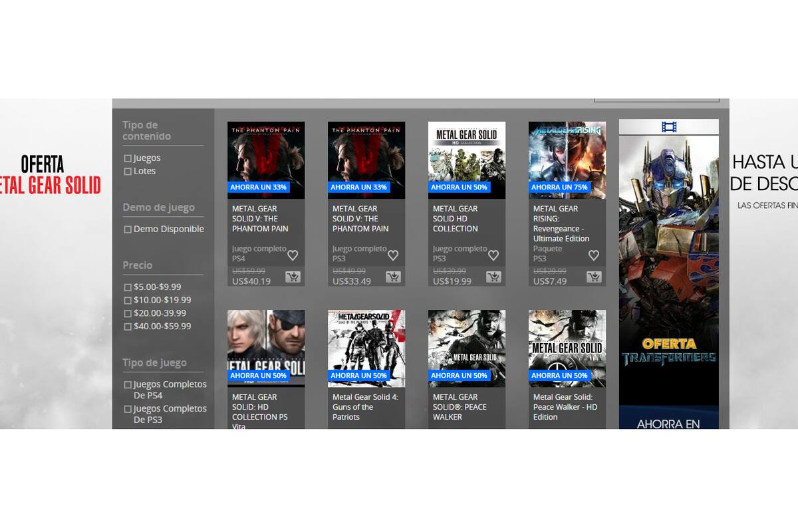Click film strip icon above Transformers ad
Image resolution: width=798 pixels, height=532 pixels.
click(669, 127)
